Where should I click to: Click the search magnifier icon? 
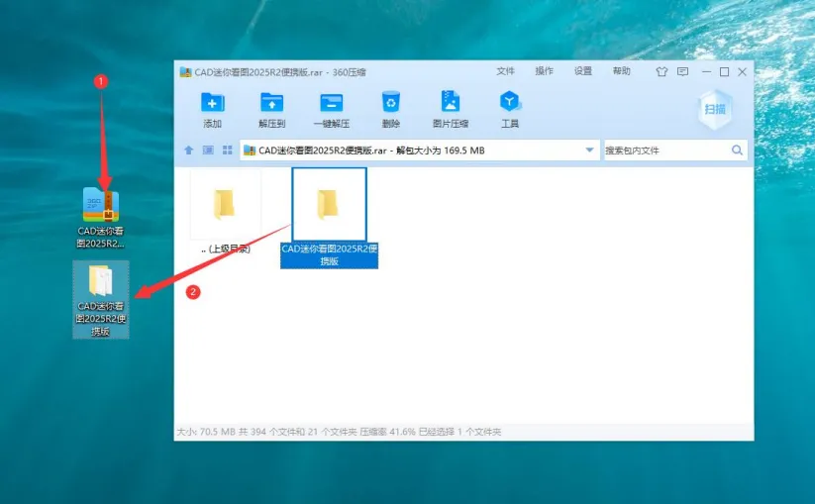(737, 151)
